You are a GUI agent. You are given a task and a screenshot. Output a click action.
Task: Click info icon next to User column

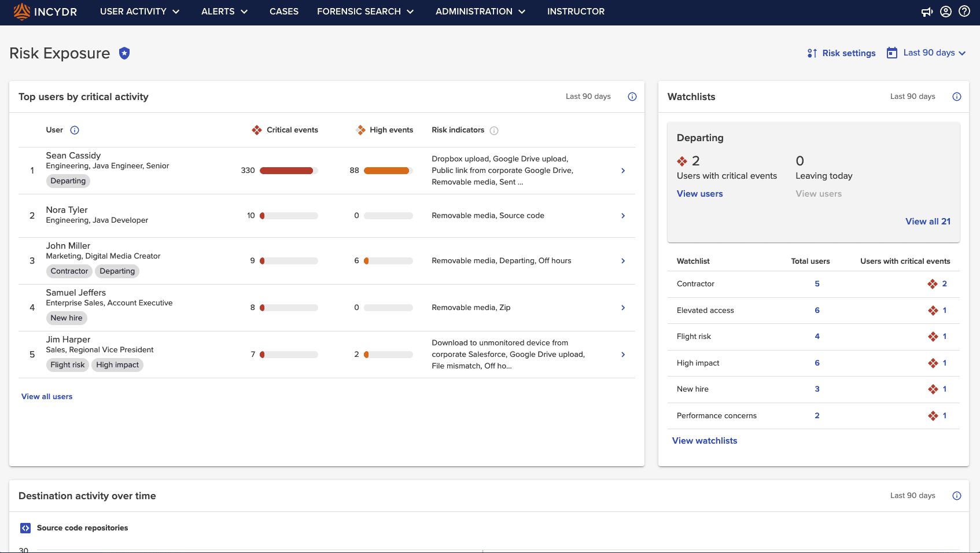click(x=75, y=130)
